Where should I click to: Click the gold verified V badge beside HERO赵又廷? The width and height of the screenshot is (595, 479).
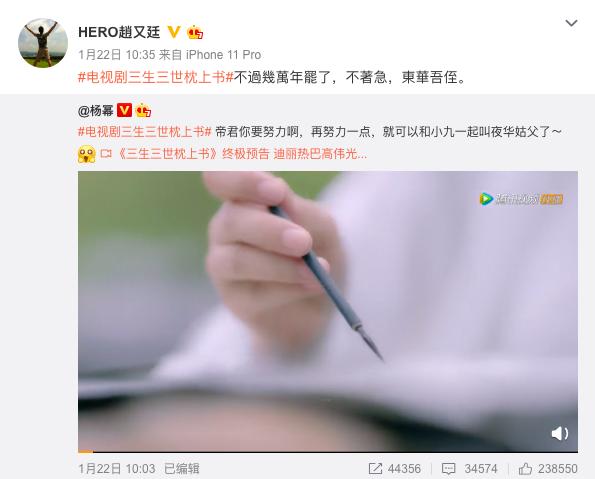(x=173, y=32)
